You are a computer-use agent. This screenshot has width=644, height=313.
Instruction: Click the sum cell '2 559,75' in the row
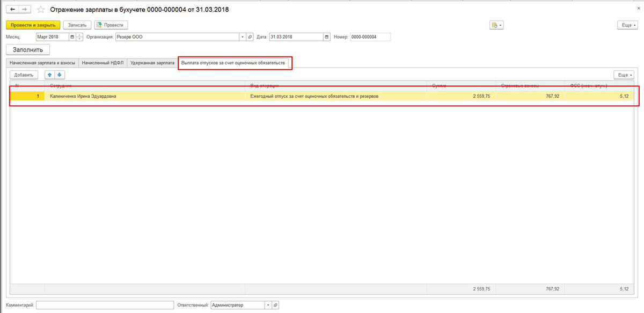pyautogui.click(x=461, y=96)
